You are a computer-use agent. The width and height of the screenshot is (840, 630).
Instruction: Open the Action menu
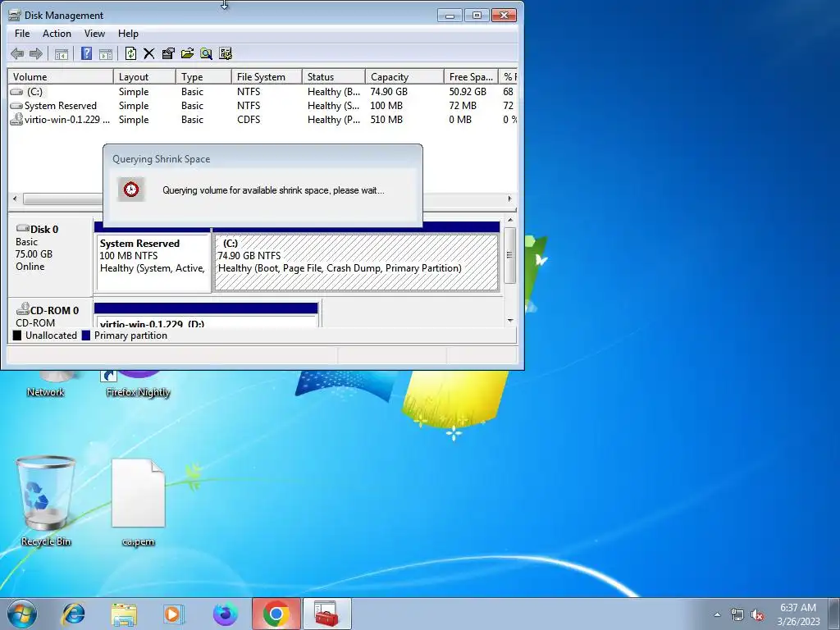click(x=57, y=33)
